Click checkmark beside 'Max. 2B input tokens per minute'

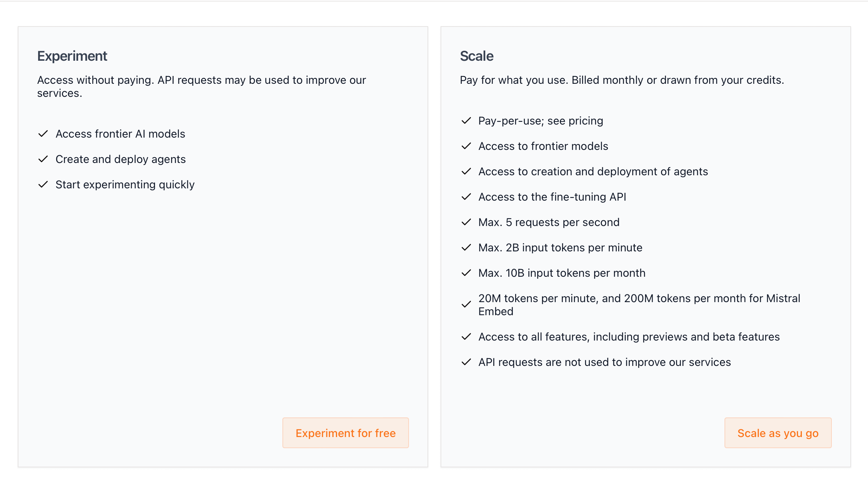click(x=466, y=248)
